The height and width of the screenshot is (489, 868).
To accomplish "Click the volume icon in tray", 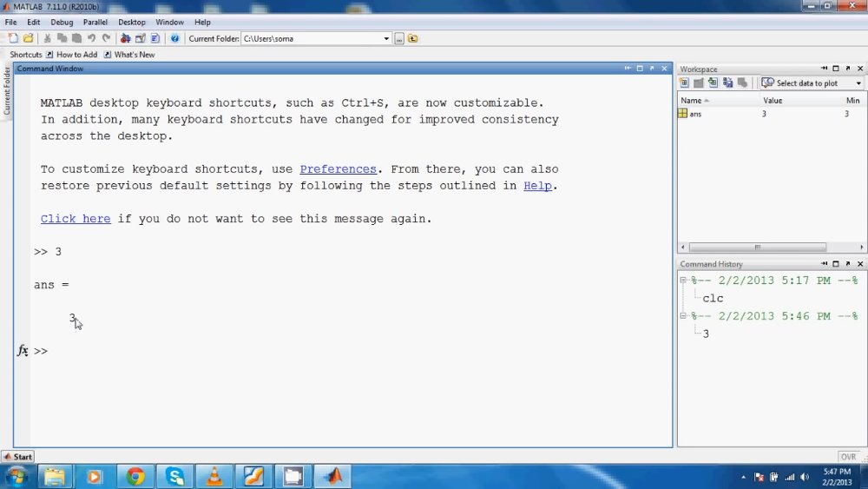I will 805,477.
